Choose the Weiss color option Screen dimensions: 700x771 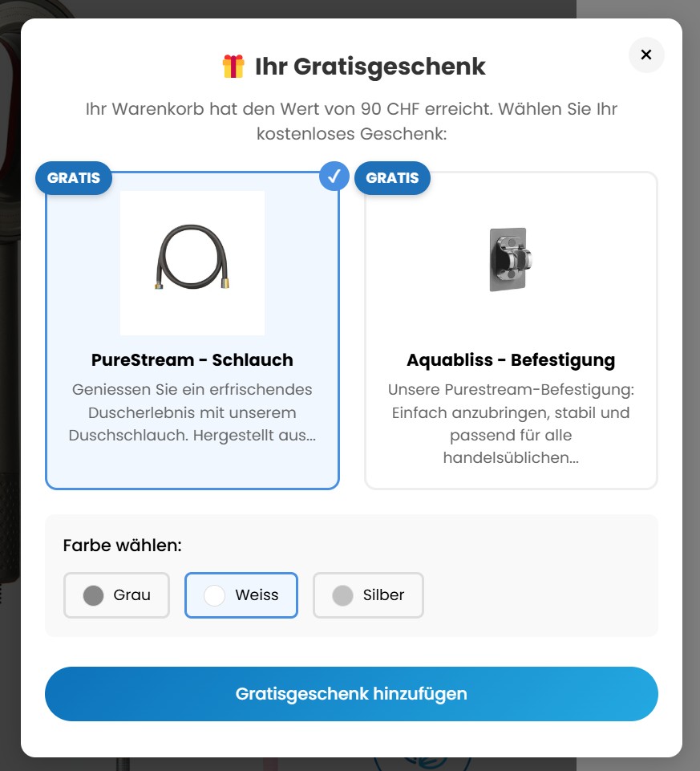(x=241, y=595)
